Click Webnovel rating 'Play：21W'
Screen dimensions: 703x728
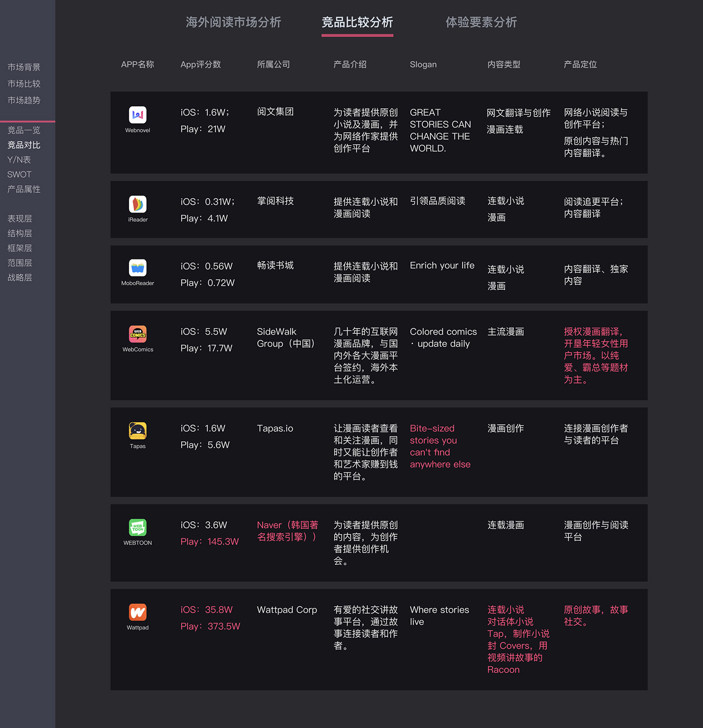tap(203, 129)
